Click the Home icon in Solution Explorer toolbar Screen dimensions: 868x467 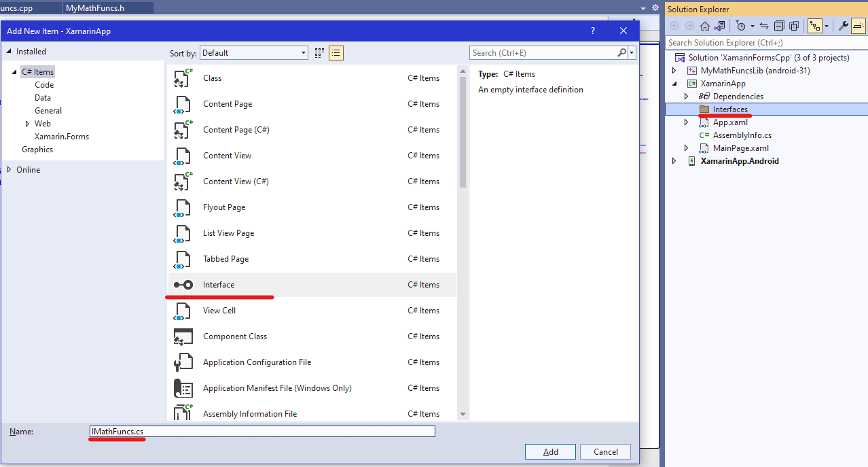(704, 25)
